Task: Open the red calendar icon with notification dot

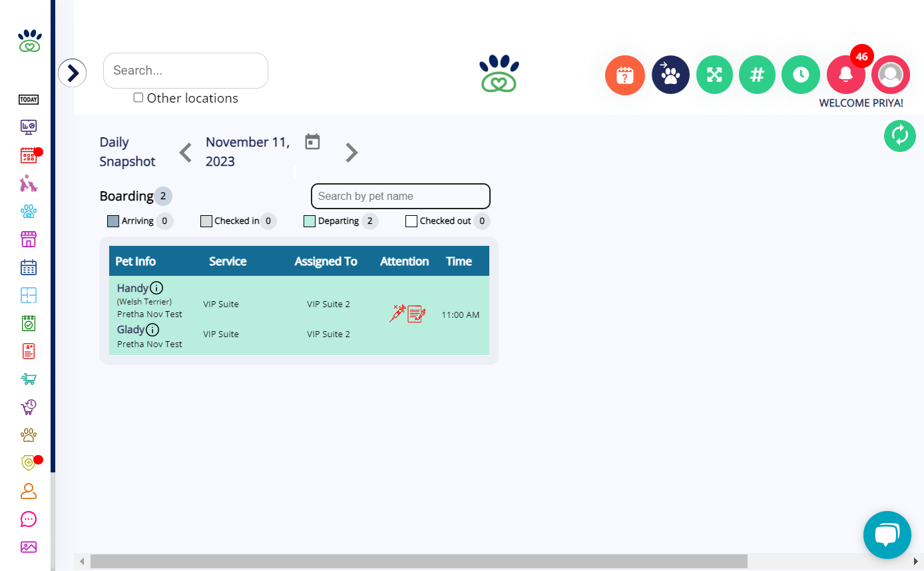Action: tap(29, 156)
